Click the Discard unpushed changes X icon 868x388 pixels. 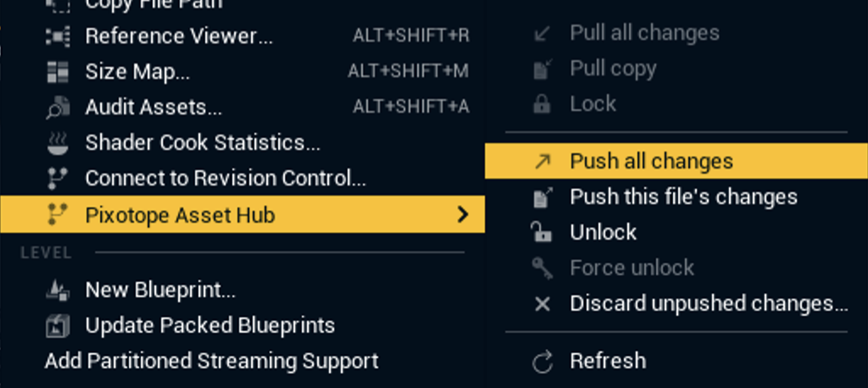coord(542,303)
